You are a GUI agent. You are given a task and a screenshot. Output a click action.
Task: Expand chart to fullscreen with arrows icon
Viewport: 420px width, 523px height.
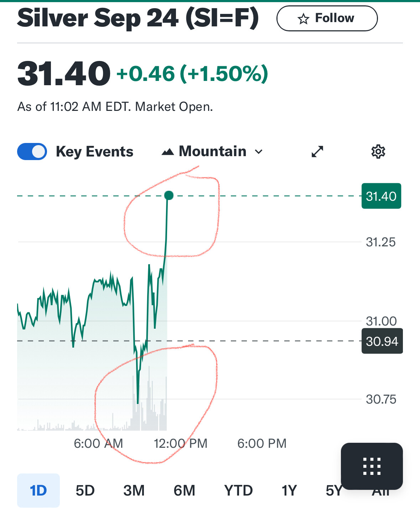(x=317, y=152)
